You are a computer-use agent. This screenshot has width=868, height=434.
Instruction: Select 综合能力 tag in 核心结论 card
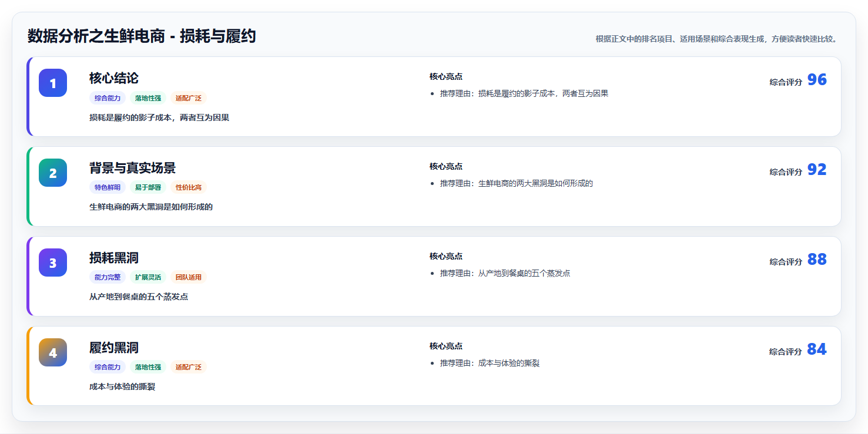coord(108,98)
